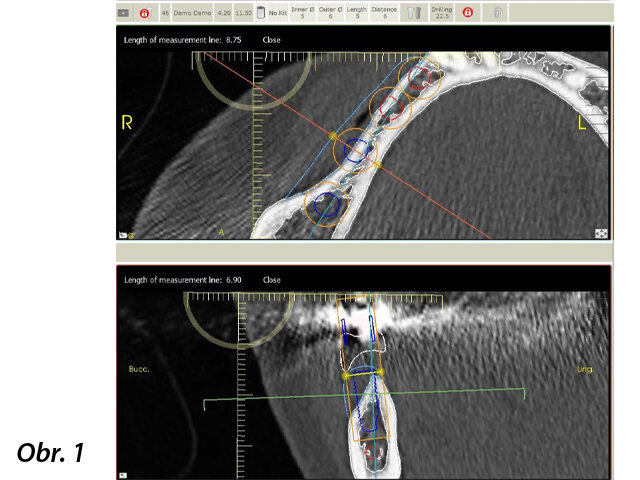The image size is (640, 480).
Task: Select the Distance 6 toolbar field
Action: tap(384, 13)
